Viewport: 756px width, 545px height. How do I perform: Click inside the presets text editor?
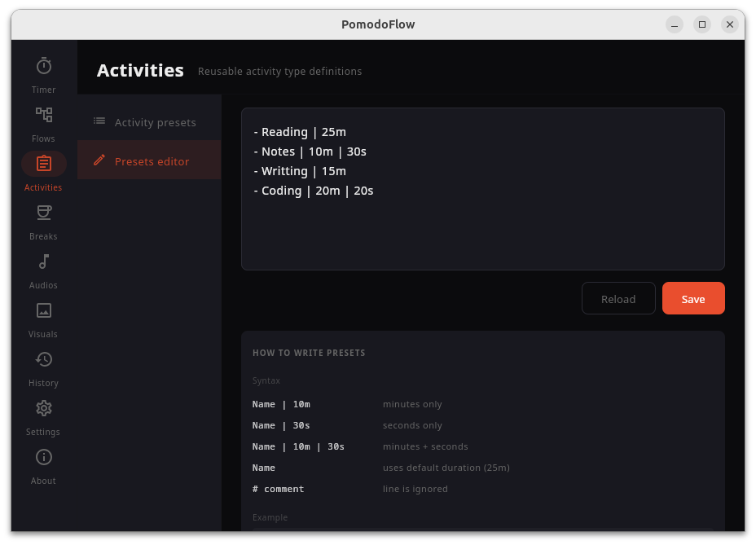pos(482,228)
